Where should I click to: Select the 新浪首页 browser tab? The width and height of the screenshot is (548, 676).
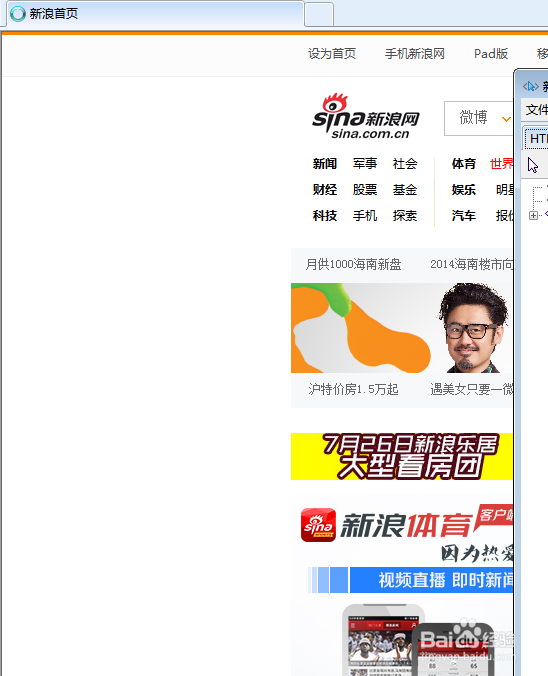click(155, 14)
